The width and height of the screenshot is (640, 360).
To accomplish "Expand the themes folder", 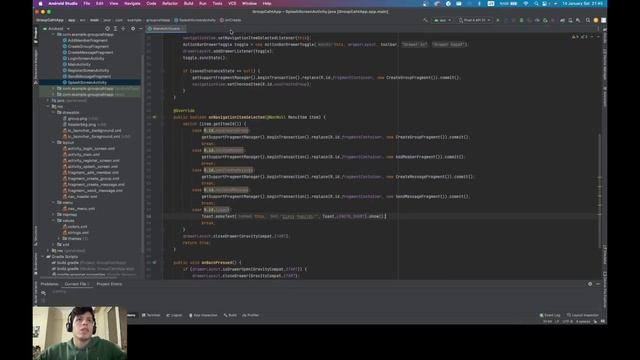I will (x=59, y=238).
